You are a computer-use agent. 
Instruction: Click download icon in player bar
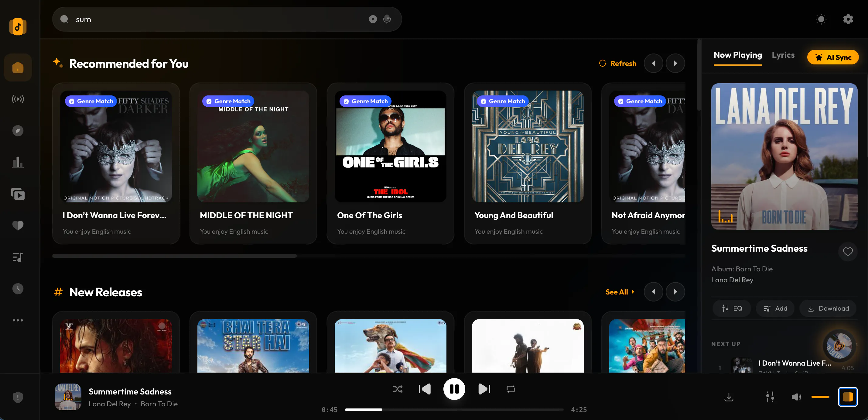729,397
